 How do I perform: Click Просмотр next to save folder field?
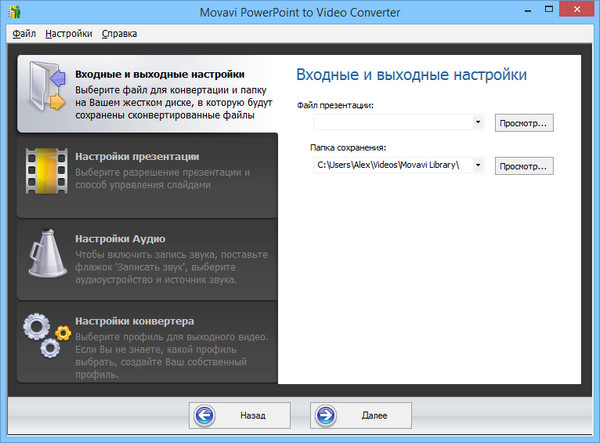click(524, 165)
